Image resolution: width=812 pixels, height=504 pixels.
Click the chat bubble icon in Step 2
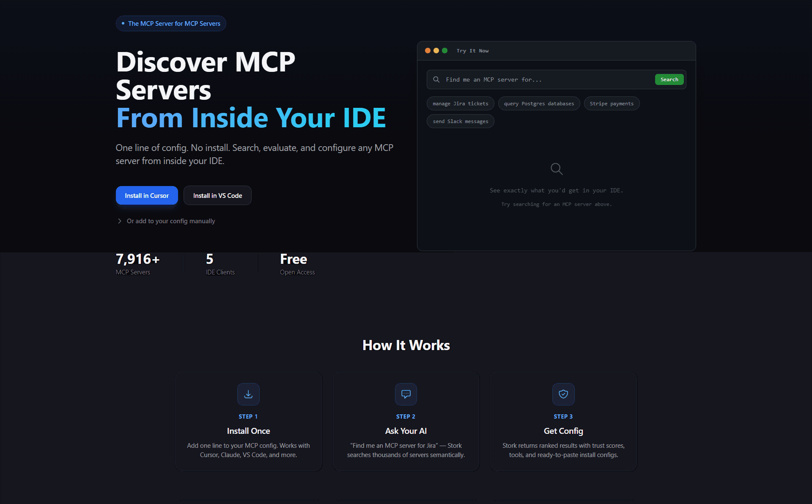(406, 394)
